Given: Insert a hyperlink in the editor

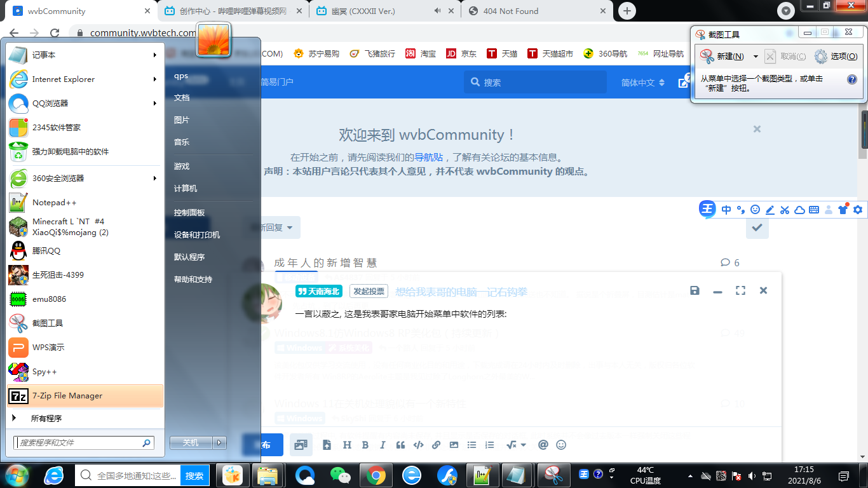Looking at the screenshot, I should [436, 445].
